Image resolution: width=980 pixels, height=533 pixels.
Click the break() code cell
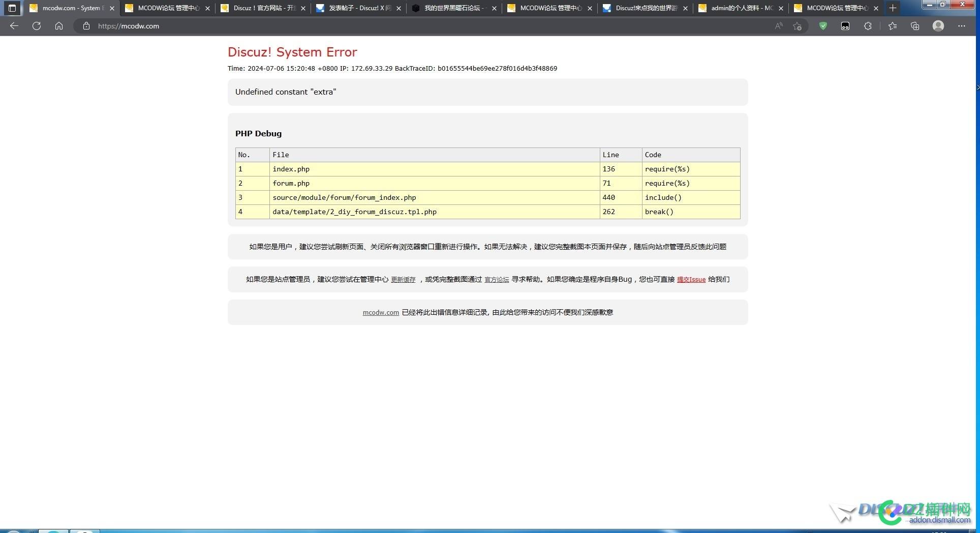pos(691,212)
